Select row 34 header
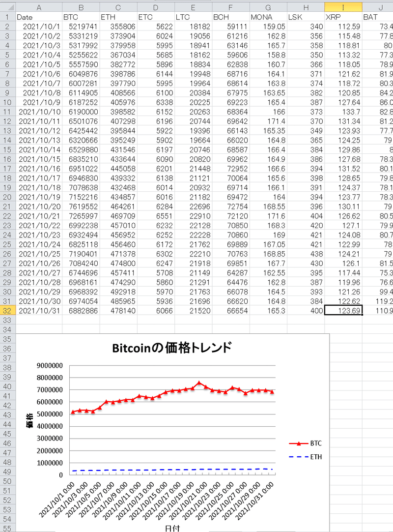Image resolution: width=393 pixels, height=532 pixels. (8, 329)
